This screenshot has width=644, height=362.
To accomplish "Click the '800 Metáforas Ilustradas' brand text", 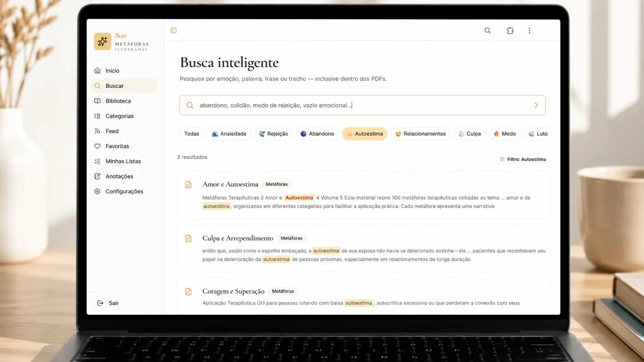I will pyautogui.click(x=132, y=42).
